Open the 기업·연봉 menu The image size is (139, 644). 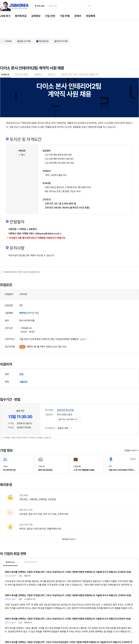coord(65,16)
